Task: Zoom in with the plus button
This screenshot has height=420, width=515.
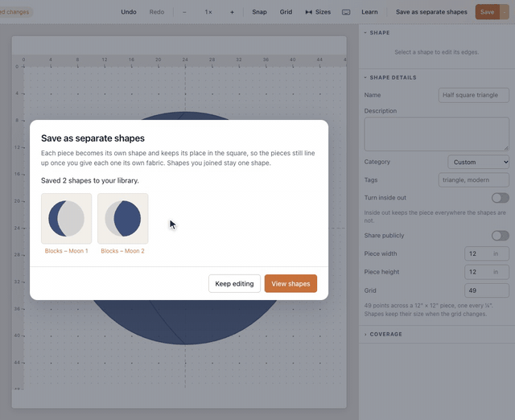Action: tap(232, 12)
